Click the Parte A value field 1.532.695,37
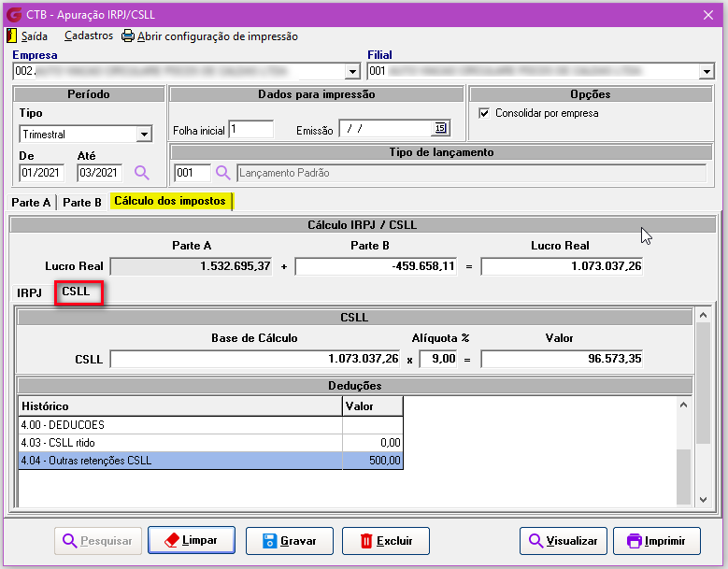 (x=191, y=266)
